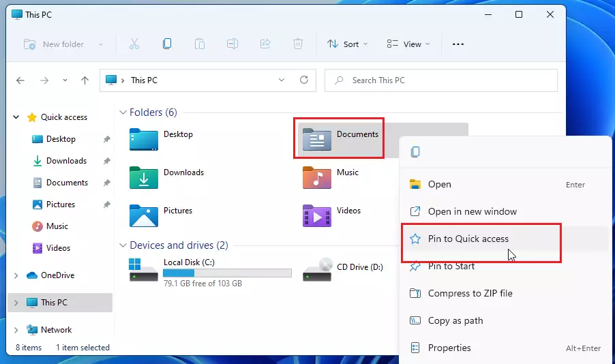This screenshot has height=364, width=615.
Task: Expand the Network tree node
Action: point(16,330)
